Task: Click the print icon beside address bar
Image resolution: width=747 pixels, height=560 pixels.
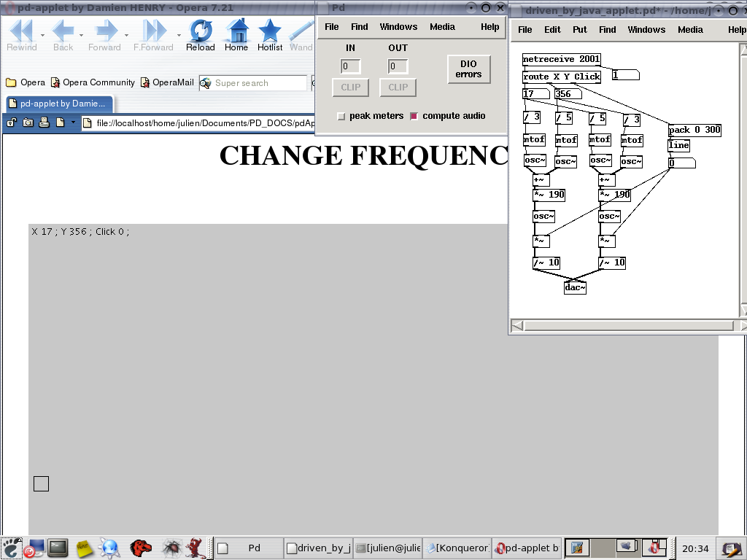Action: 44,122
